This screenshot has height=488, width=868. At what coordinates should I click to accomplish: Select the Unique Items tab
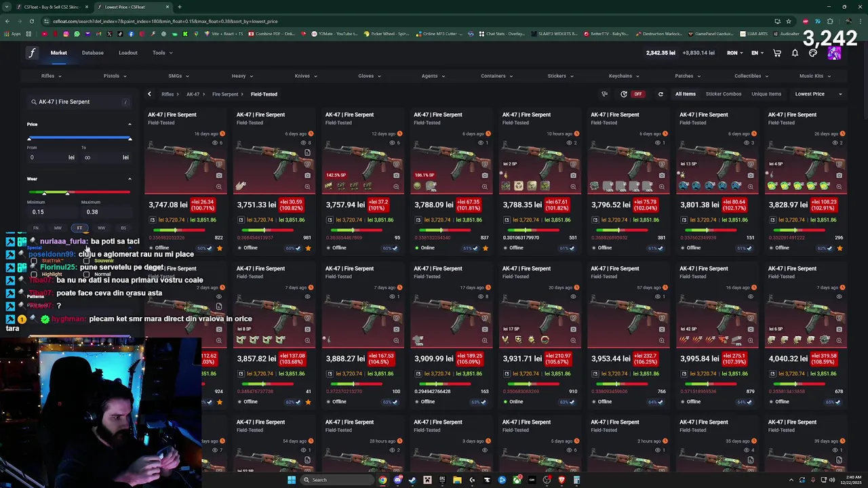coord(766,94)
